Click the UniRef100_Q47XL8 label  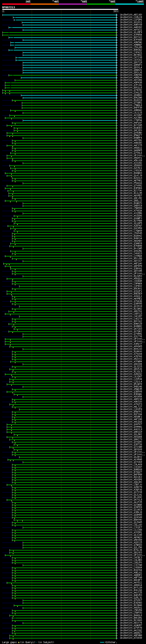point(131,500)
